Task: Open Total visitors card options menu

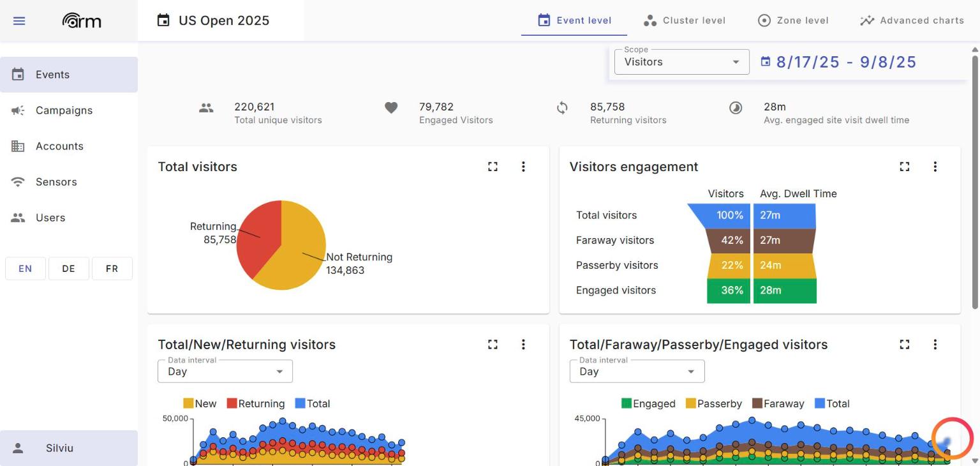Action: [x=523, y=167]
